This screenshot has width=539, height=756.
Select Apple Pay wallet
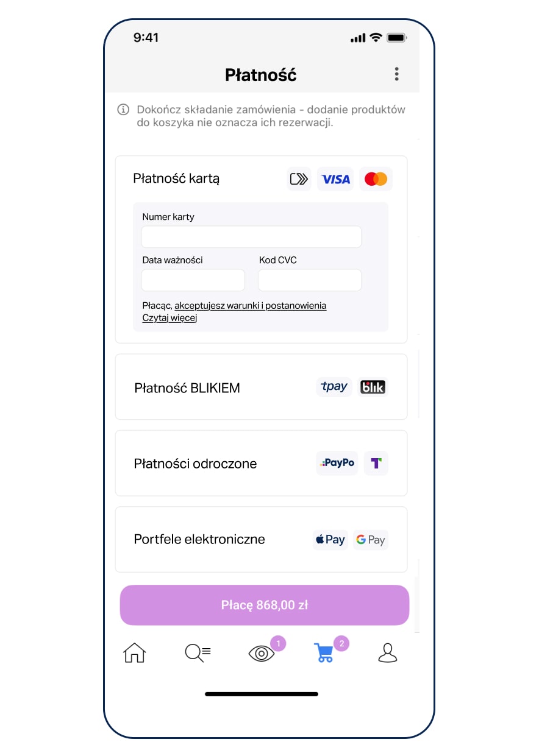[330, 540]
